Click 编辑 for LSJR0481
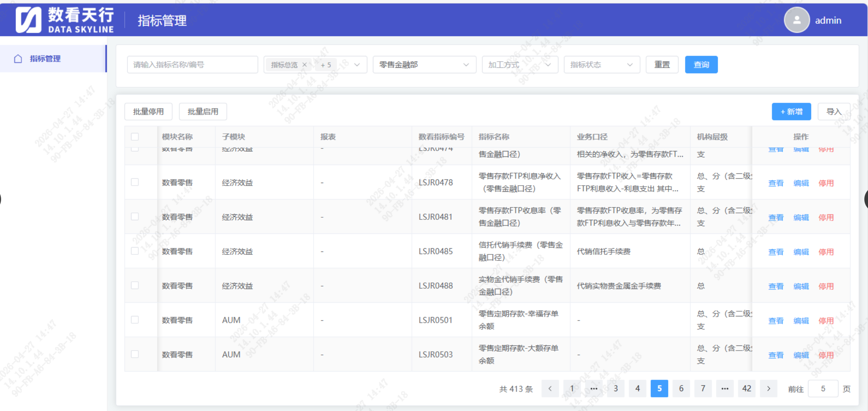This screenshot has height=411, width=868. click(801, 218)
